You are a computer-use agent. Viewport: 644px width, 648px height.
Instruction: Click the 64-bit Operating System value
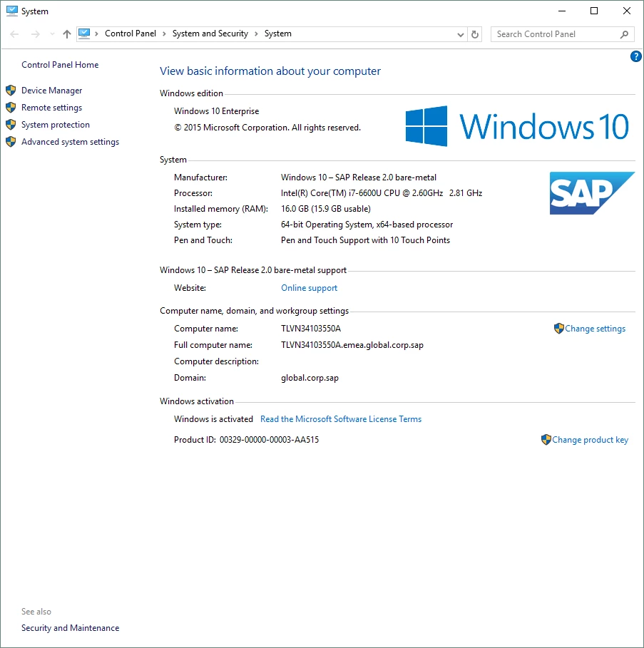click(x=367, y=225)
